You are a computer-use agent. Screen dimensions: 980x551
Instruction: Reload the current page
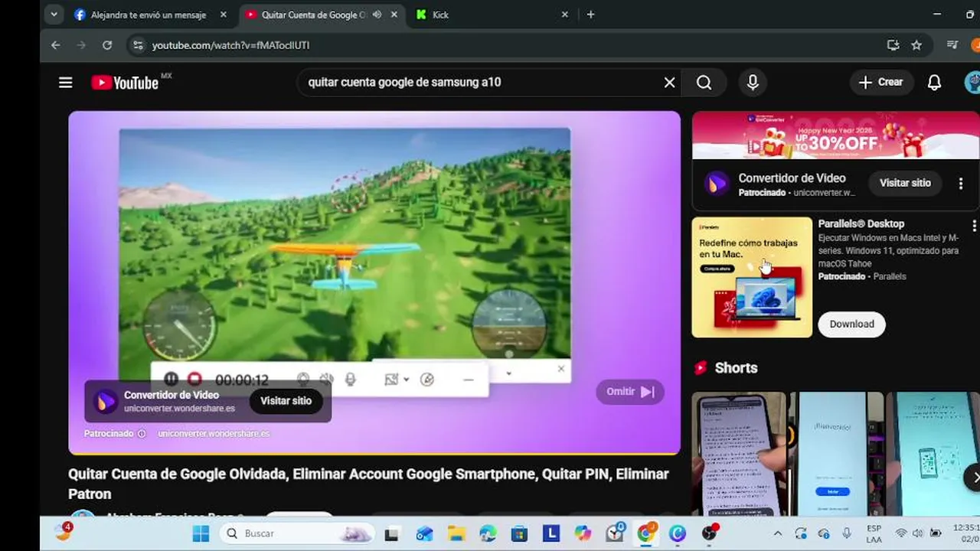[x=107, y=45]
